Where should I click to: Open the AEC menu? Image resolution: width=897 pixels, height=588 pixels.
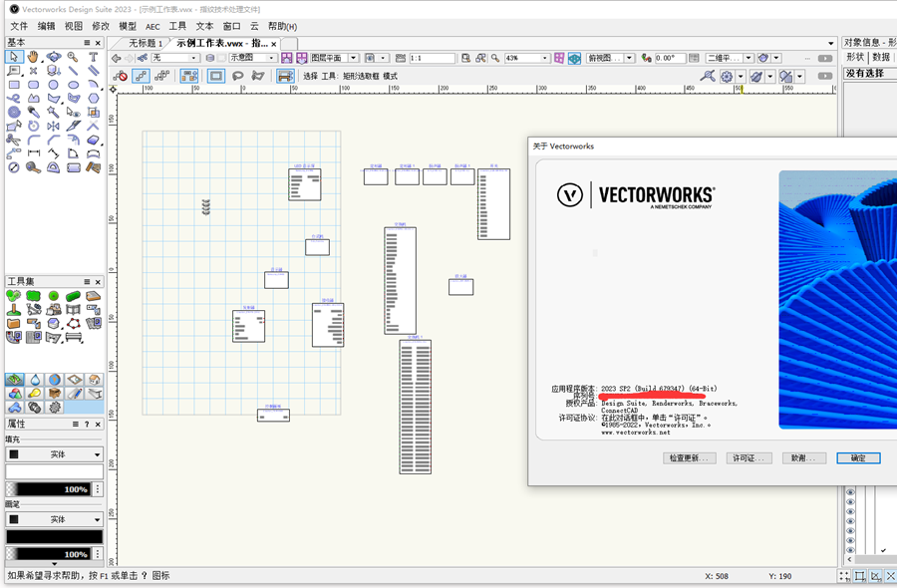click(152, 26)
